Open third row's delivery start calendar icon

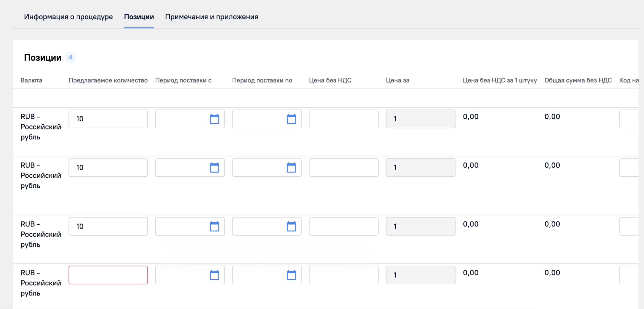coord(214,226)
